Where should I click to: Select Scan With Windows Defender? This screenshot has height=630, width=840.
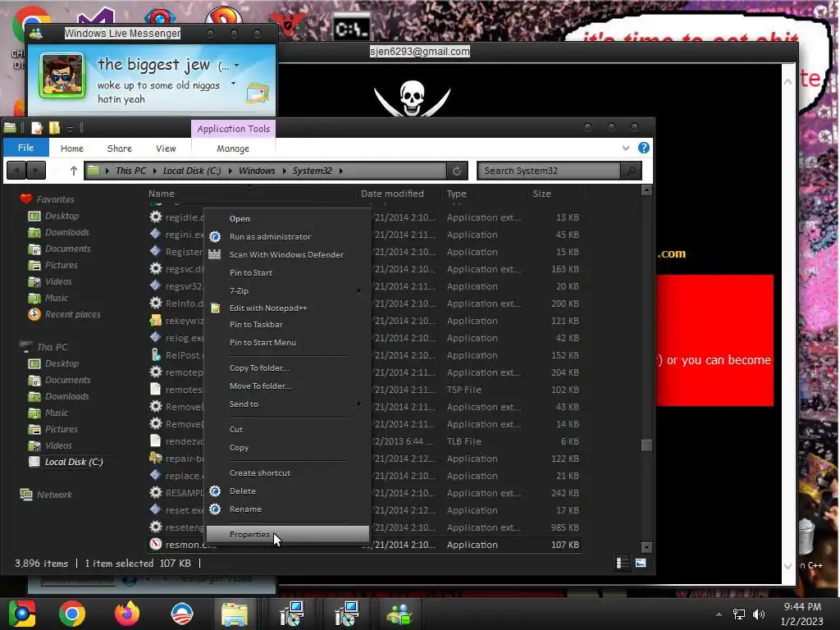286,254
